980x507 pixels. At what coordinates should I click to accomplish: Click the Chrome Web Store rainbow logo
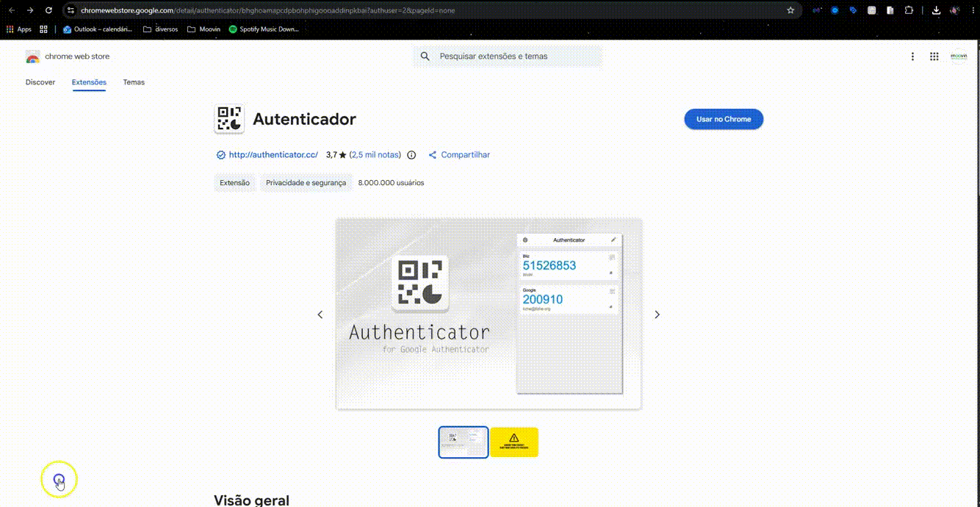32,57
